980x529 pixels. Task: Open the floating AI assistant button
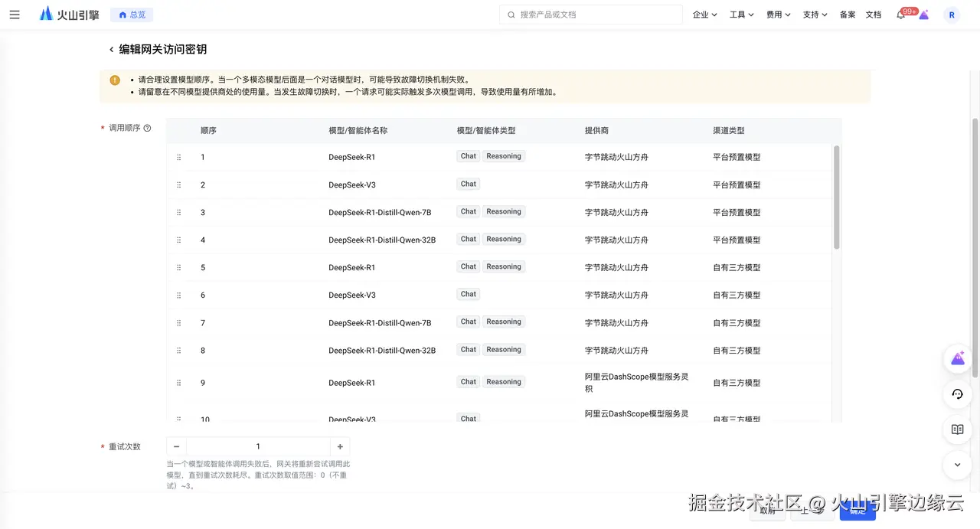[957, 358]
